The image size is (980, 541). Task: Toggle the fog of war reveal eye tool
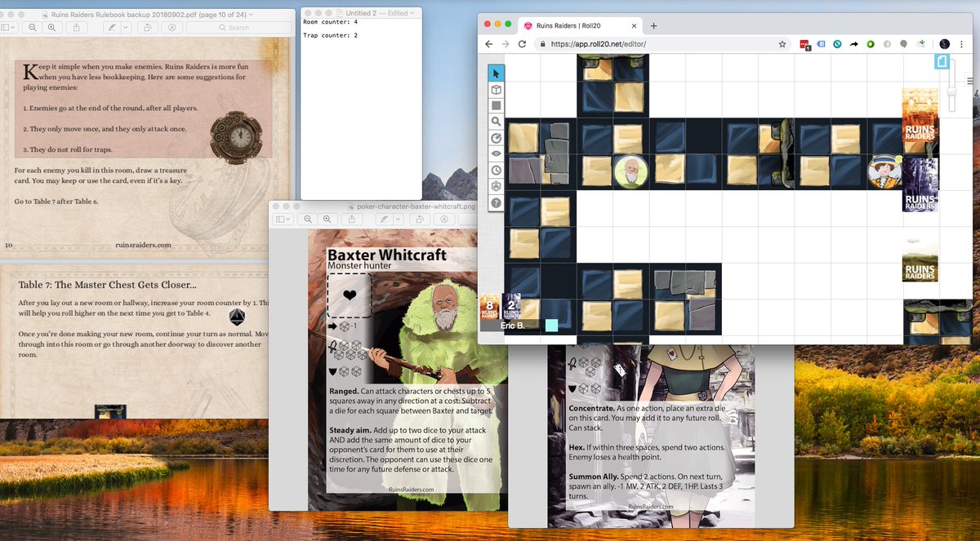pyautogui.click(x=497, y=153)
